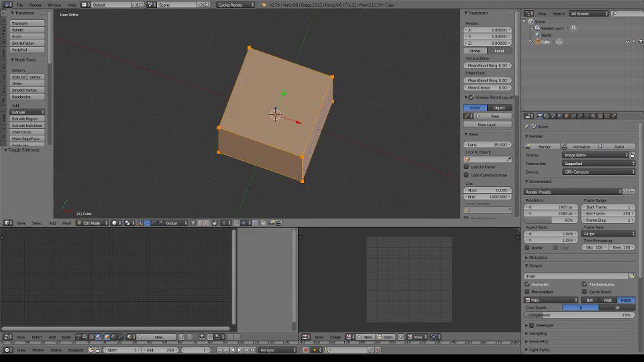The image size is (644, 362).
Task: Click the Rotate tool button
Action: [27, 30]
